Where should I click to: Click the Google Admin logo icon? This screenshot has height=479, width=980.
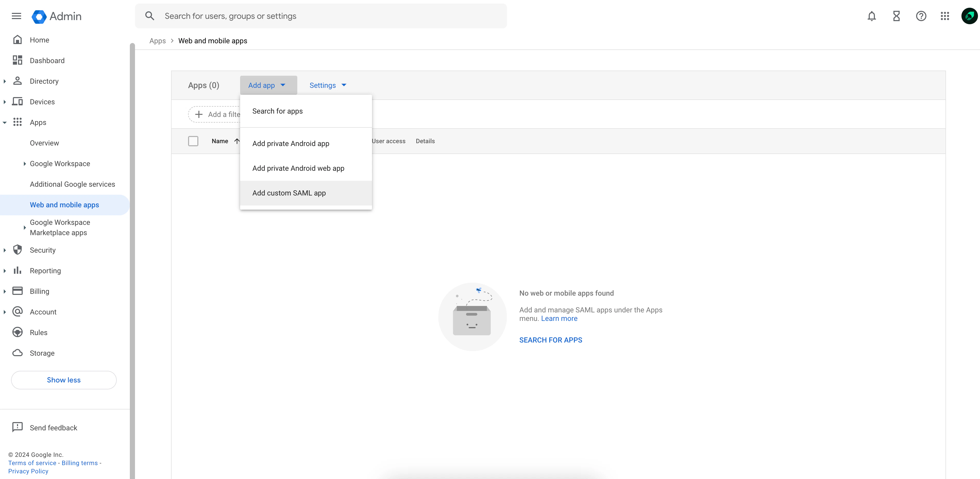coord(39,16)
